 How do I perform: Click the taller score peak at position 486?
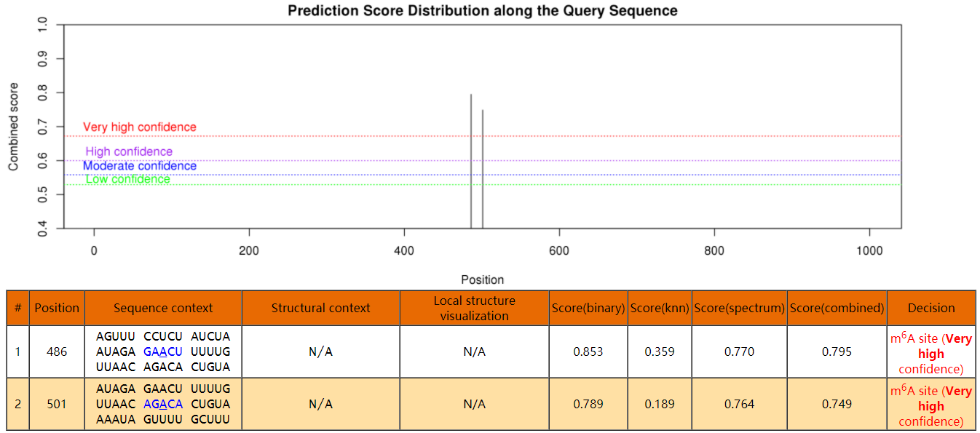coord(471,160)
